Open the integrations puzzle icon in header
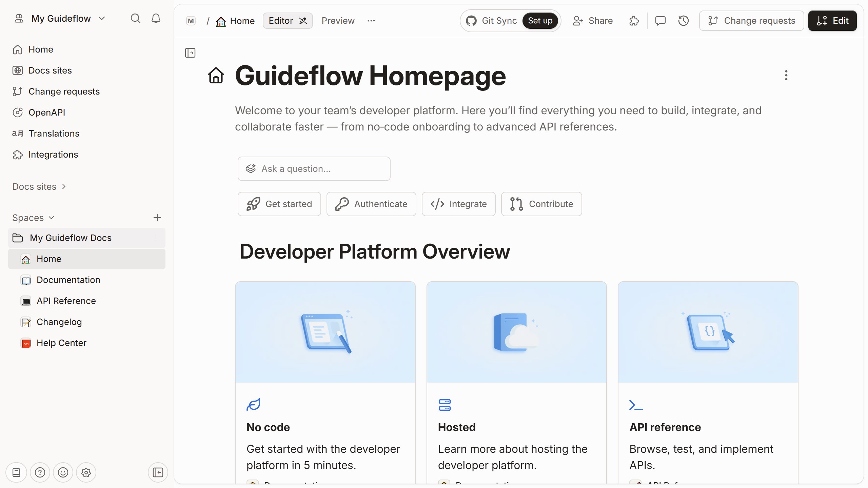 click(x=634, y=21)
